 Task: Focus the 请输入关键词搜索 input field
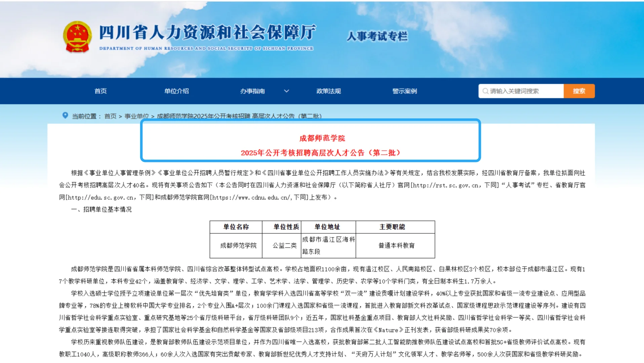click(521, 91)
